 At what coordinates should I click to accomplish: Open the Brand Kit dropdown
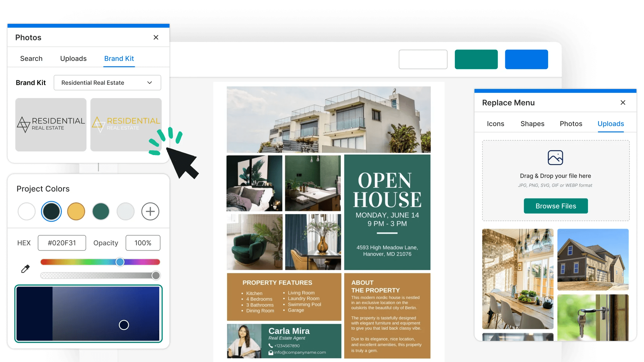(x=107, y=83)
